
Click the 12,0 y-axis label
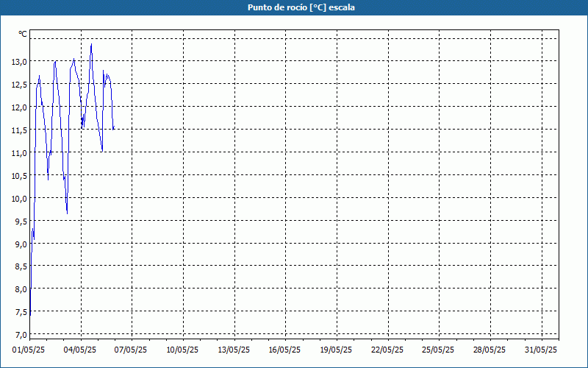(19, 107)
